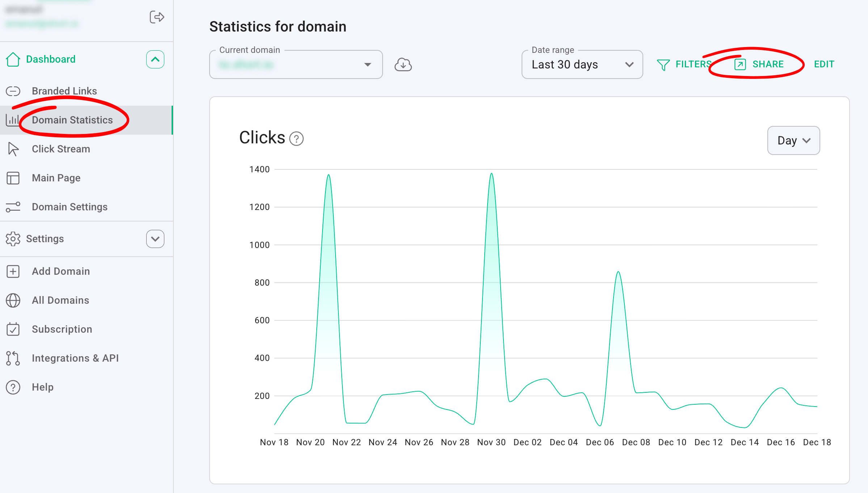The width and height of the screenshot is (868, 493).
Task: Click the logout icon at top of sidebar
Action: click(157, 17)
